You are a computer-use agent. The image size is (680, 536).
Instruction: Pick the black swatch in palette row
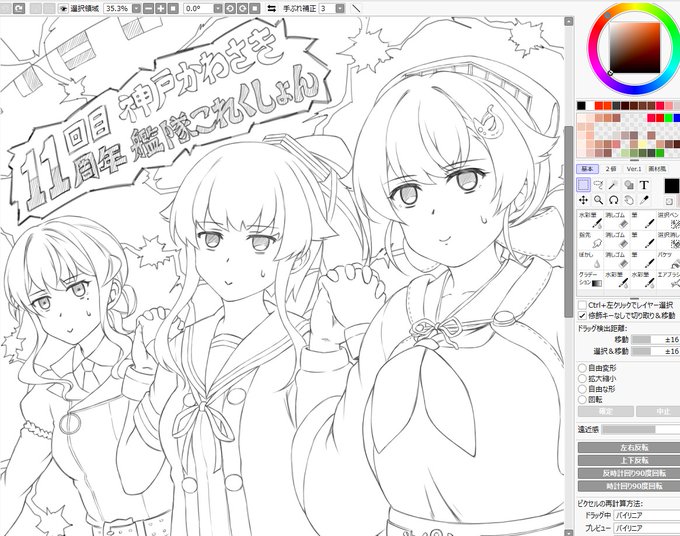pyautogui.click(x=581, y=106)
